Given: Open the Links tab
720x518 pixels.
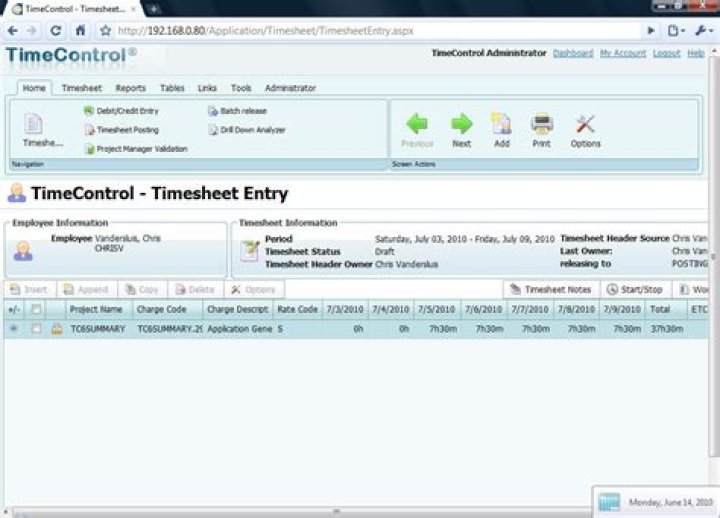Looking at the screenshot, I should coord(207,88).
